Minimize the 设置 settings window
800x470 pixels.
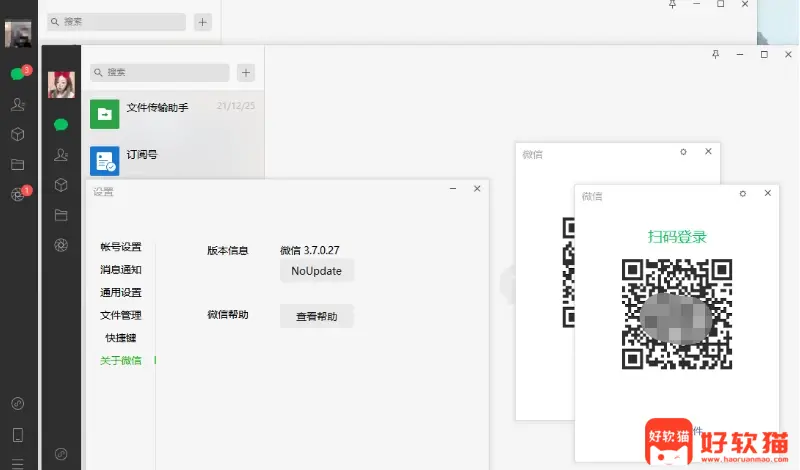point(453,188)
